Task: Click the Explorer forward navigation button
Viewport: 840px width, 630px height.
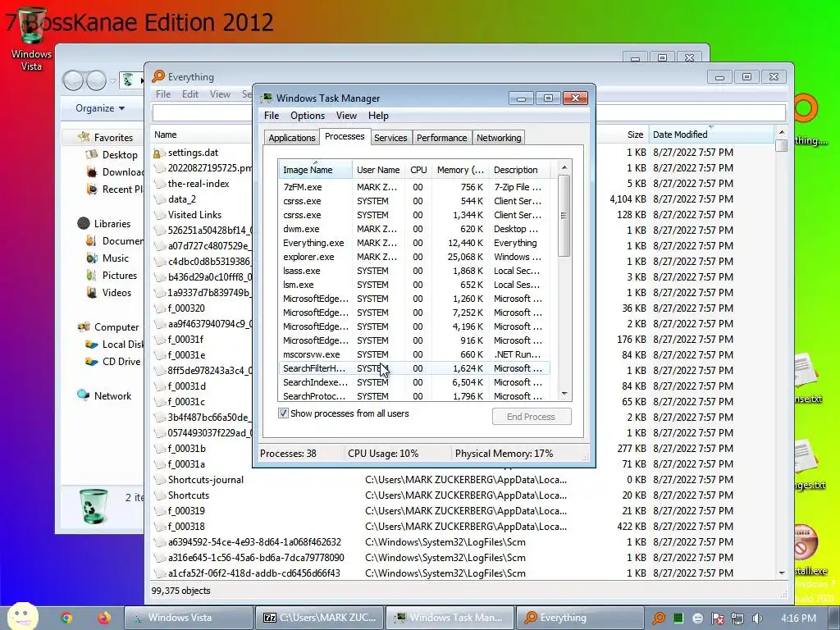Action: 97,80
